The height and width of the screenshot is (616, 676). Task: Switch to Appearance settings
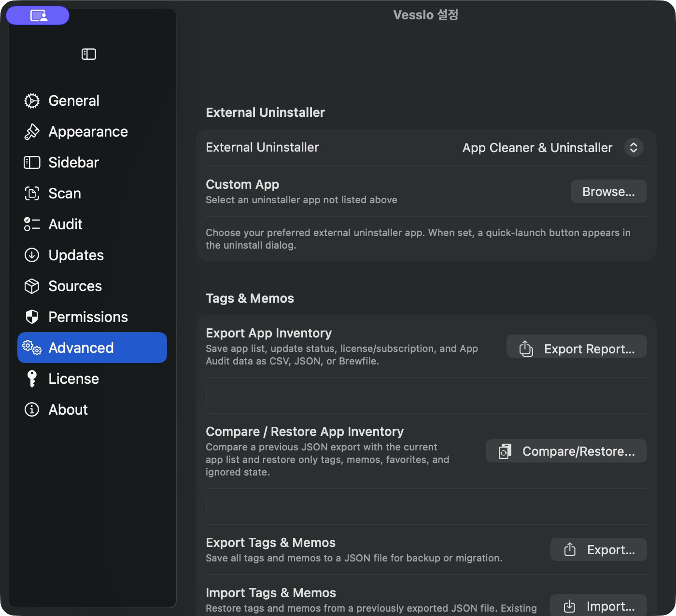click(92, 132)
